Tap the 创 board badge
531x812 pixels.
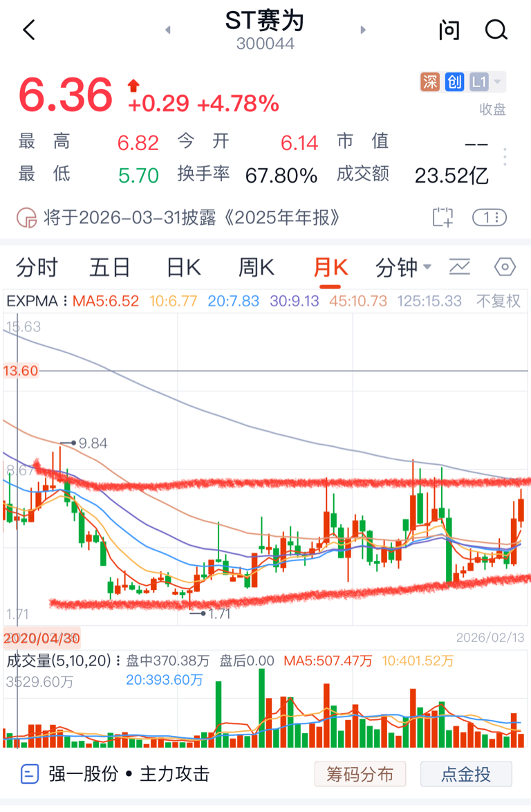click(454, 82)
